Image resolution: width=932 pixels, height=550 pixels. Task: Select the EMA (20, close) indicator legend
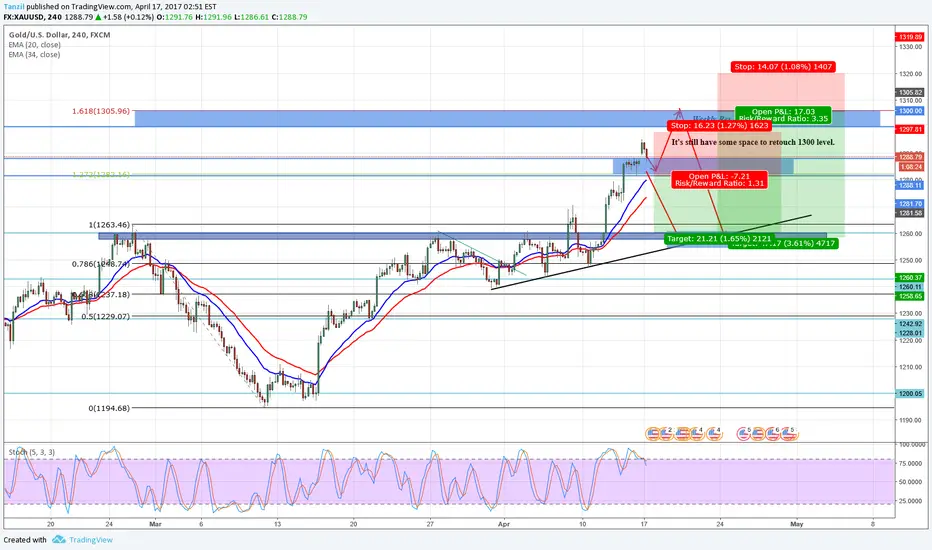pos(34,45)
